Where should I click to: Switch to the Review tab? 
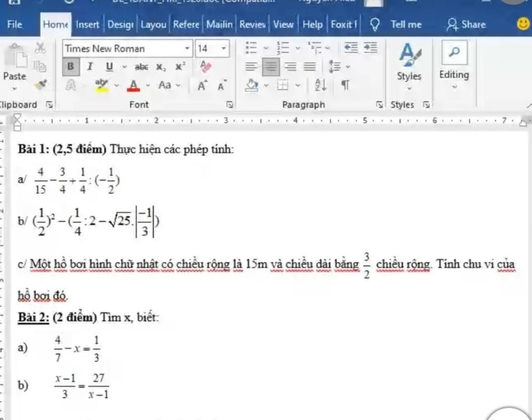click(x=252, y=24)
